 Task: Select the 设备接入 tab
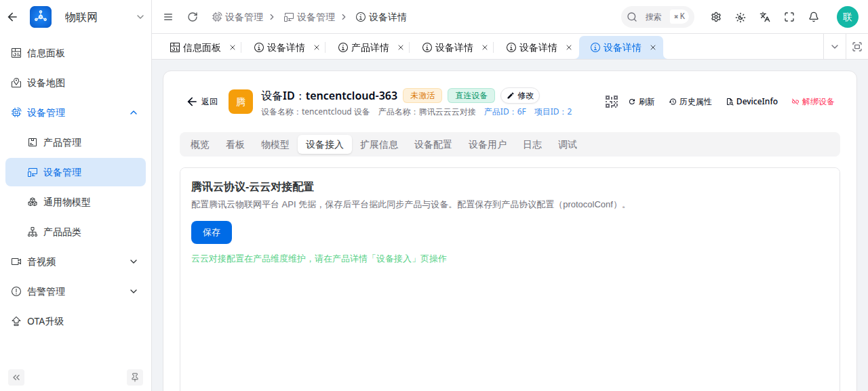point(325,144)
